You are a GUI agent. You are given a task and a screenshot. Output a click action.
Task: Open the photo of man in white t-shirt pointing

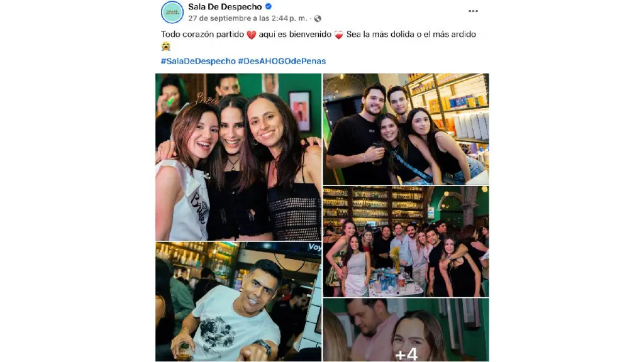[238, 302]
